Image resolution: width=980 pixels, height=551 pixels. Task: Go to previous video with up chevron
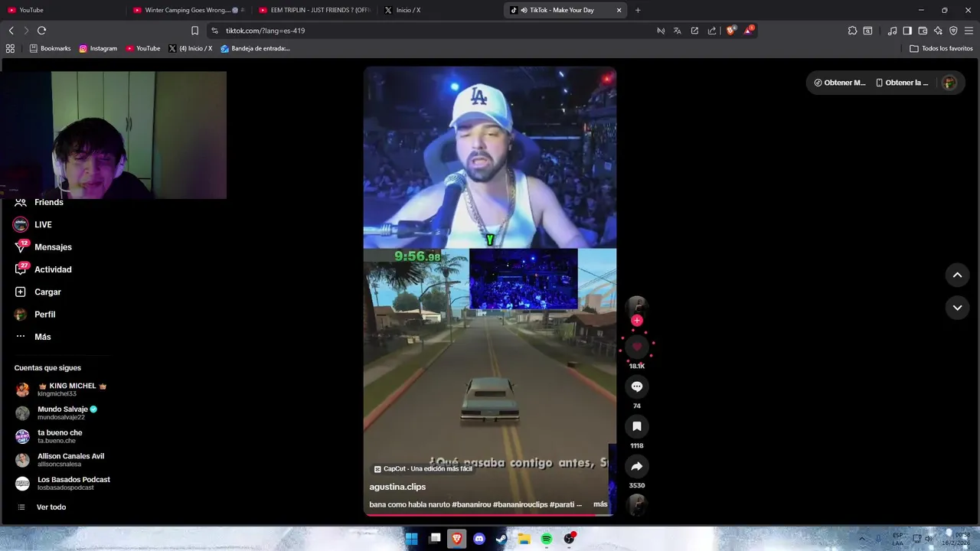pos(957,275)
